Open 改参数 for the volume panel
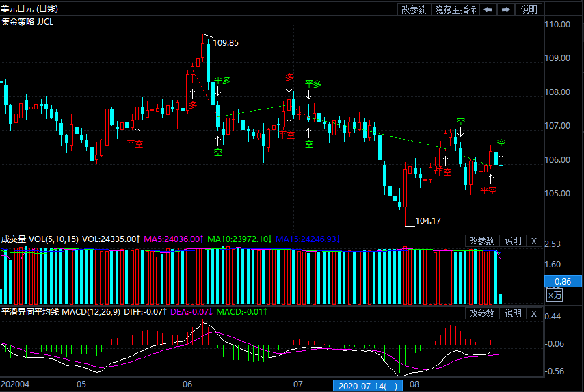 (x=481, y=241)
